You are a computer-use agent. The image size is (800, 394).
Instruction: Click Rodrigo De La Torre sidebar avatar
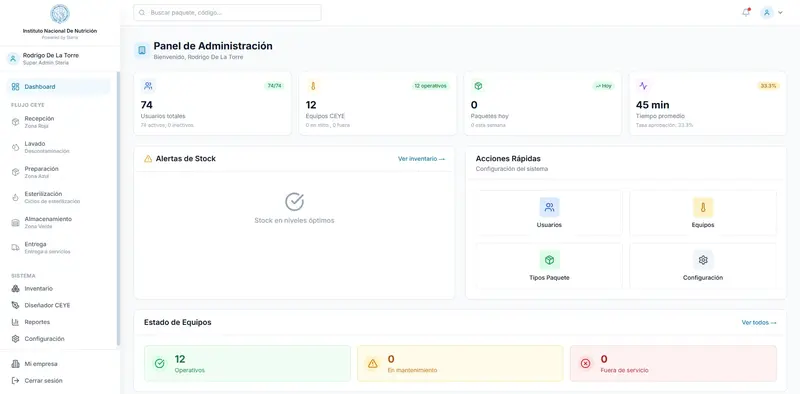coord(13,59)
